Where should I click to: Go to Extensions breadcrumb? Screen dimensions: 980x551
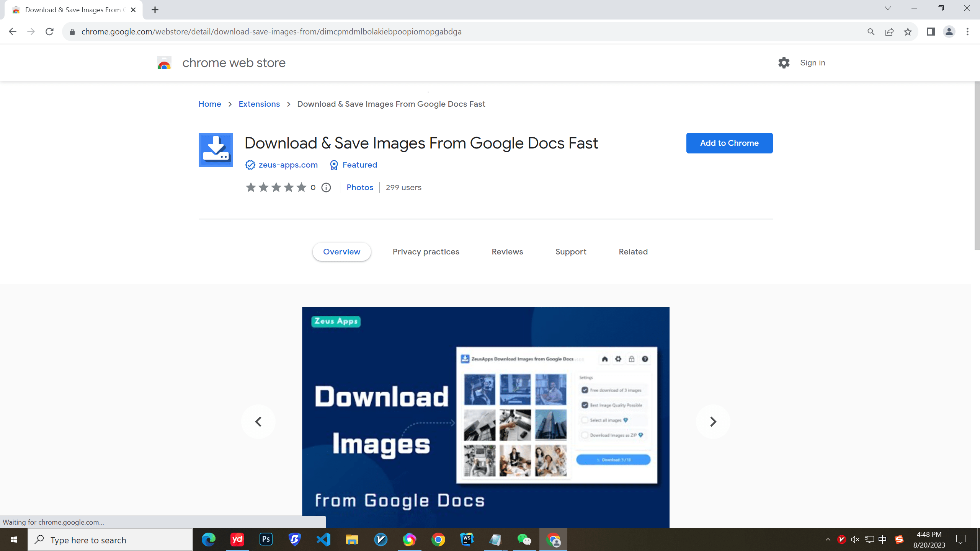pyautogui.click(x=259, y=104)
